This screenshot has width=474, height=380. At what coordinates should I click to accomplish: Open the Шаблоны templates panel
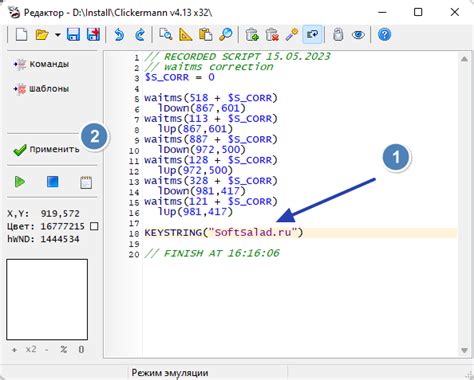41,89
